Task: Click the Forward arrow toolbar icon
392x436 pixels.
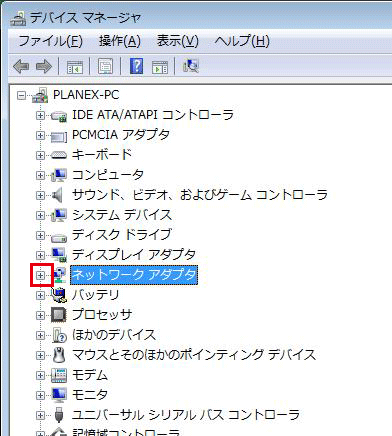Action: [44, 66]
